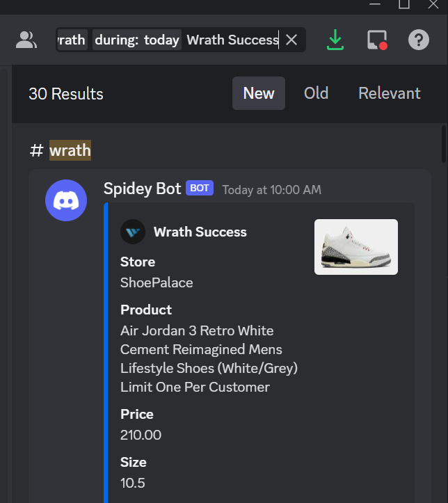The height and width of the screenshot is (503, 448).
Task: Click the 'during: today' search filter
Action: point(137,40)
